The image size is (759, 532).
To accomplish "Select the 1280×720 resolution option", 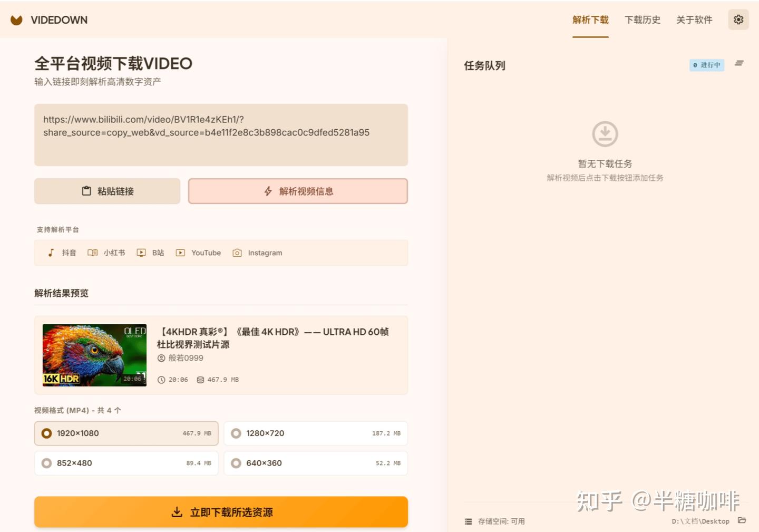I will [x=316, y=433].
